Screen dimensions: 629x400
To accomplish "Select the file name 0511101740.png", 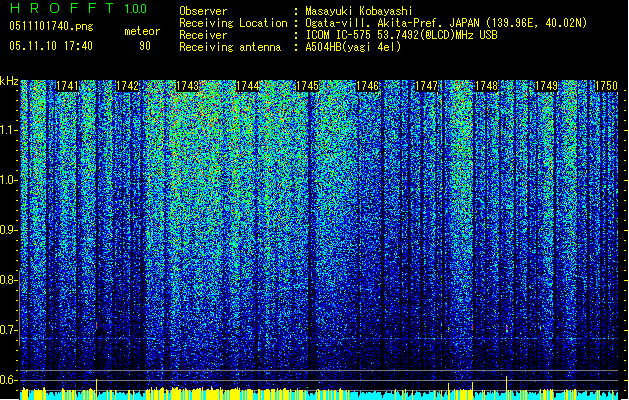I will (x=51, y=26).
